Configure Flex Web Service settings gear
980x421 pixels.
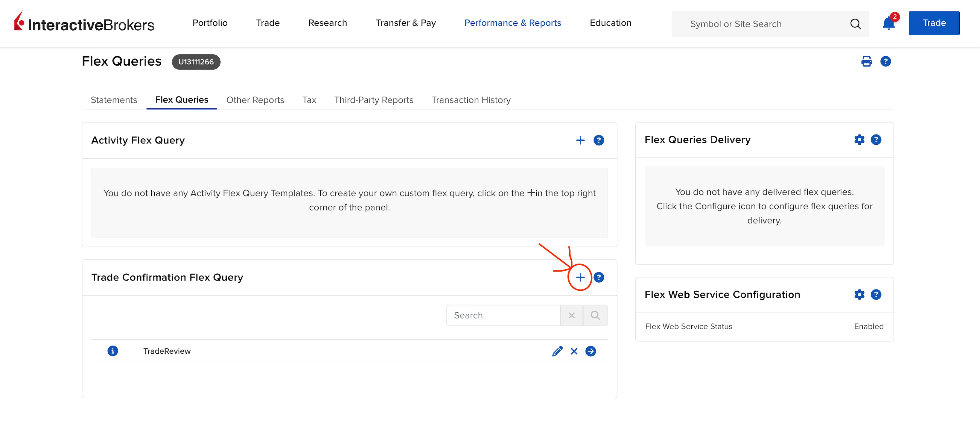click(x=859, y=294)
